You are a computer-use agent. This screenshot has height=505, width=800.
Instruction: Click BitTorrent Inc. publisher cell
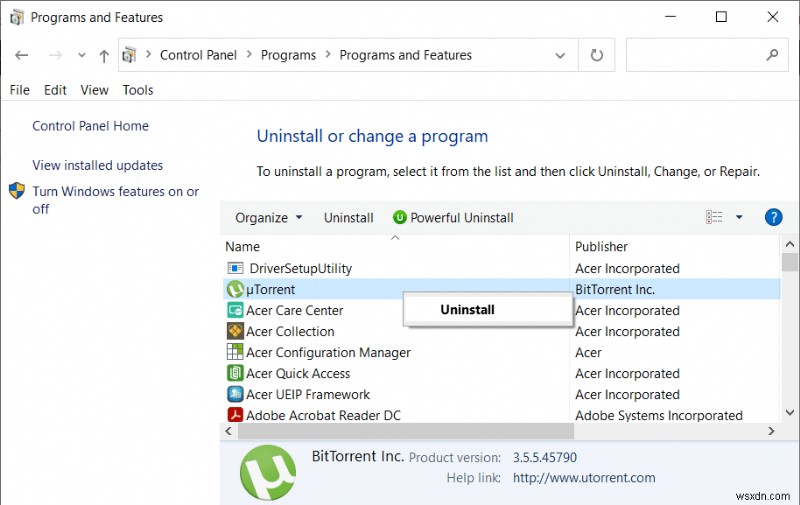pos(615,289)
